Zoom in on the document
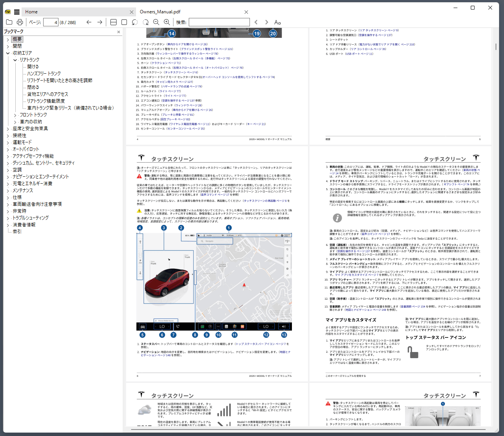Screen dimensions: 504x436 (167, 22)
